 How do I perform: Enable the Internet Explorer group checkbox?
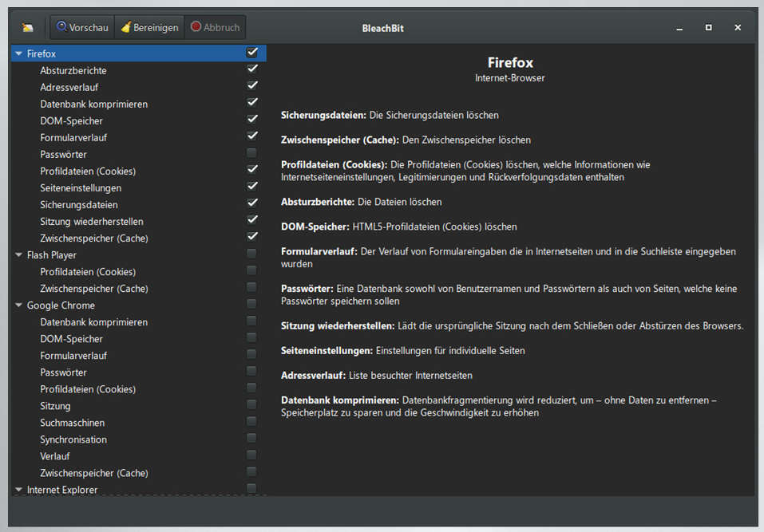click(x=251, y=488)
